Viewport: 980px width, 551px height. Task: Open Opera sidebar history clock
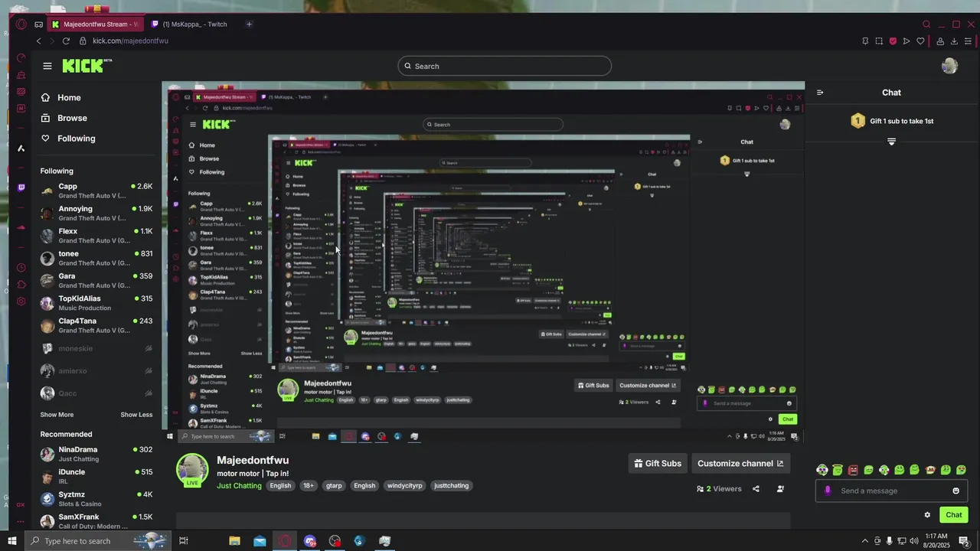coord(21,268)
